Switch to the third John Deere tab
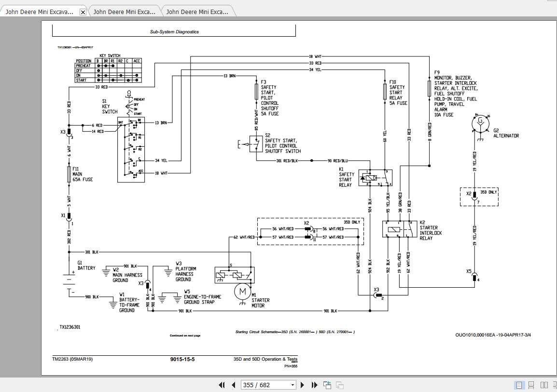The height and width of the screenshot is (392, 557). 197,12
